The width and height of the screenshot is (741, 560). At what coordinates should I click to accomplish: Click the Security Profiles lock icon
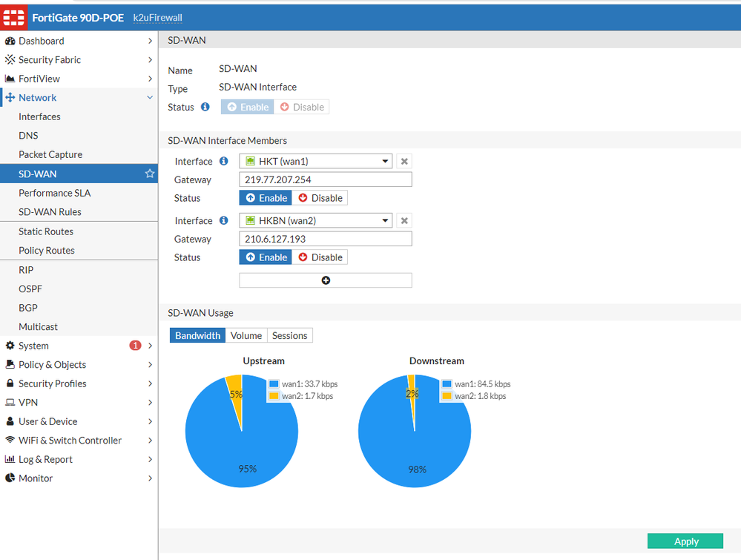point(10,383)
